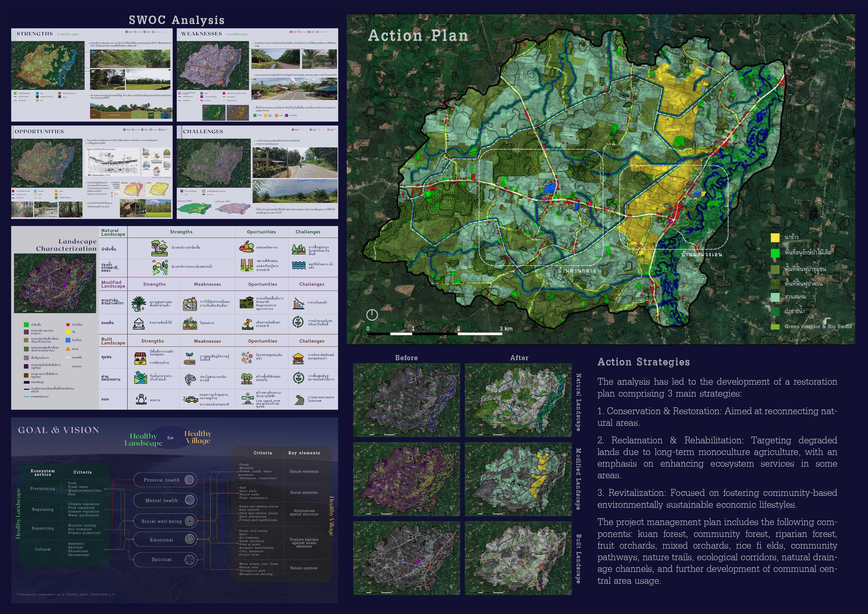The height and width of the screenshot is (614, 868).
Task: Click the Social well-being pill button
Action: point(165,521)
